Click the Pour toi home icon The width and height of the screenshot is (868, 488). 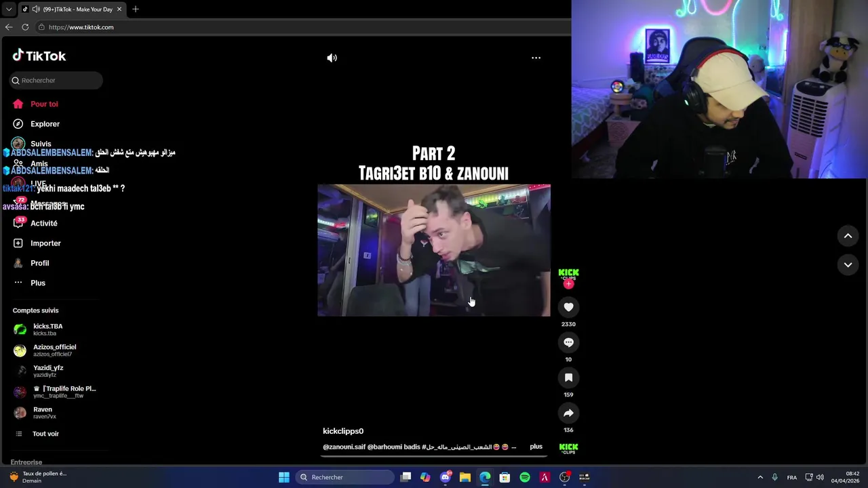click(18, 104)
